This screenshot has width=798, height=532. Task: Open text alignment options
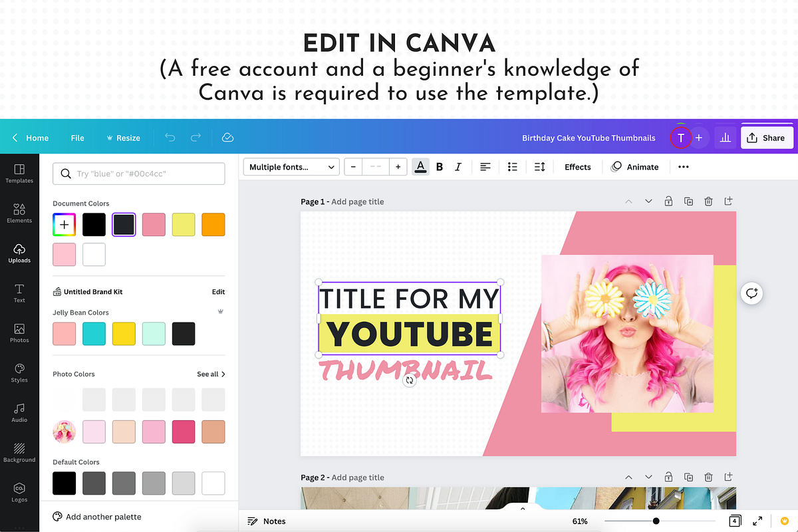[485, 167]
